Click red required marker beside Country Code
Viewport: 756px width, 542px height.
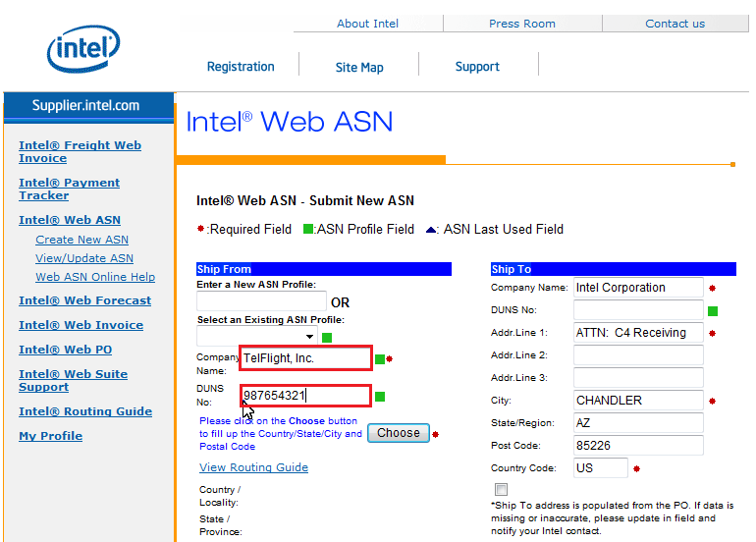[x=636, y=469]
